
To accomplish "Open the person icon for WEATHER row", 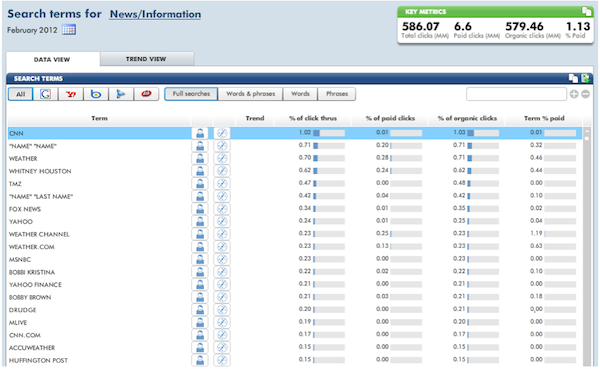I will point(200,158).
